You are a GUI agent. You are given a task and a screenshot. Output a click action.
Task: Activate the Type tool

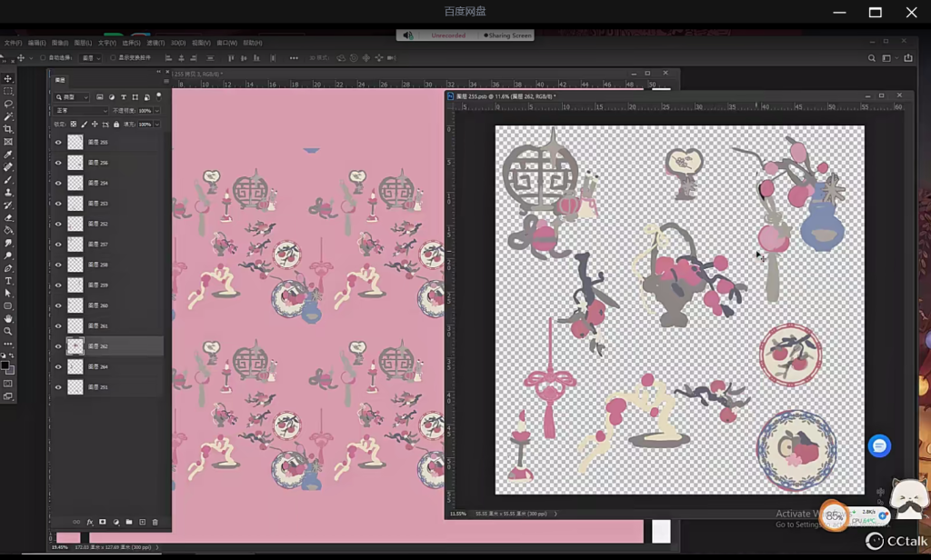pos(8,281)
